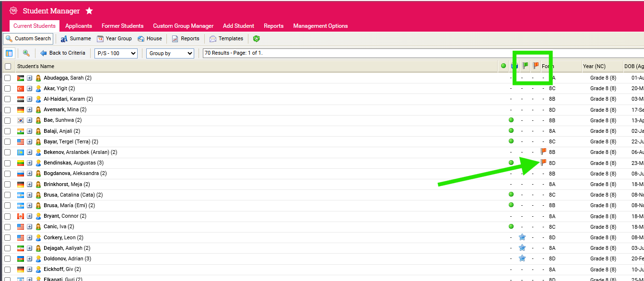Expand the row for Akar, Yigit
This screenshot has height=281, width=644.
tap(29, 89)
